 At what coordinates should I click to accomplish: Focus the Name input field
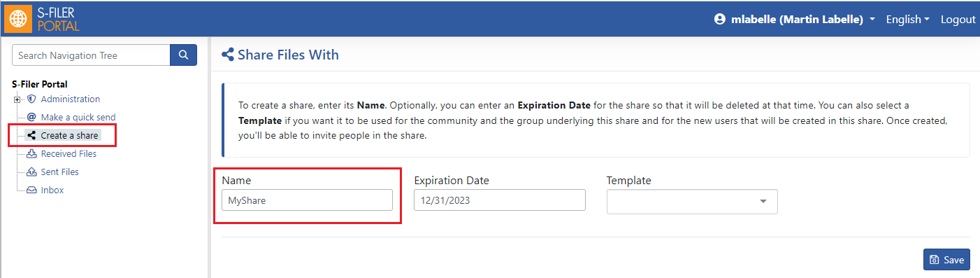307,200
